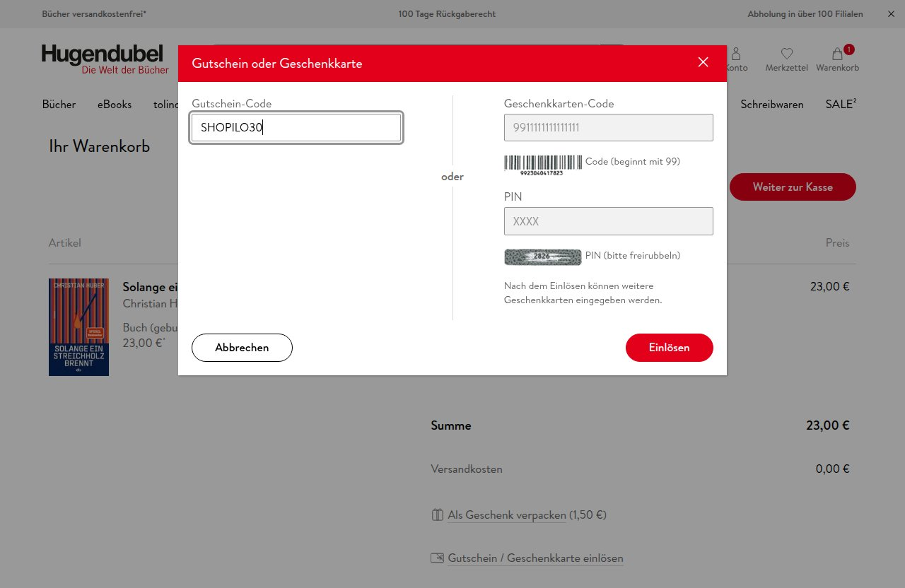Dismiss the top banner with X

(891, 14)
